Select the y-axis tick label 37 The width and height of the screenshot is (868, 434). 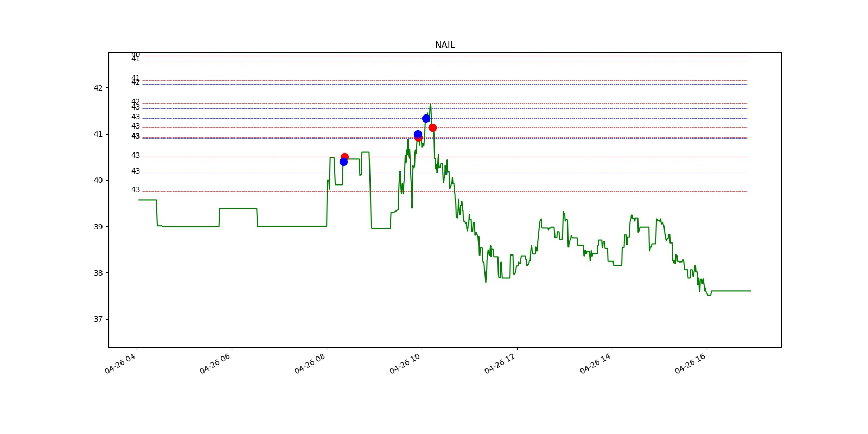tap(98, 319)
